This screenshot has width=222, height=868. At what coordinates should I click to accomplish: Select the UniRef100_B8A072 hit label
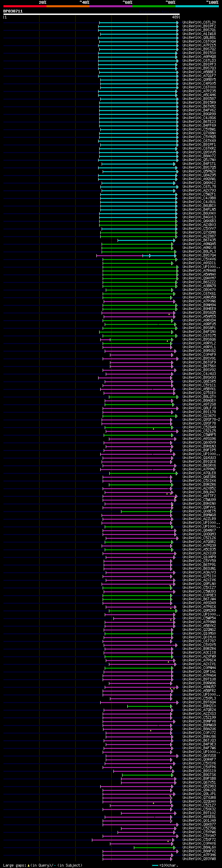point(199,156)
